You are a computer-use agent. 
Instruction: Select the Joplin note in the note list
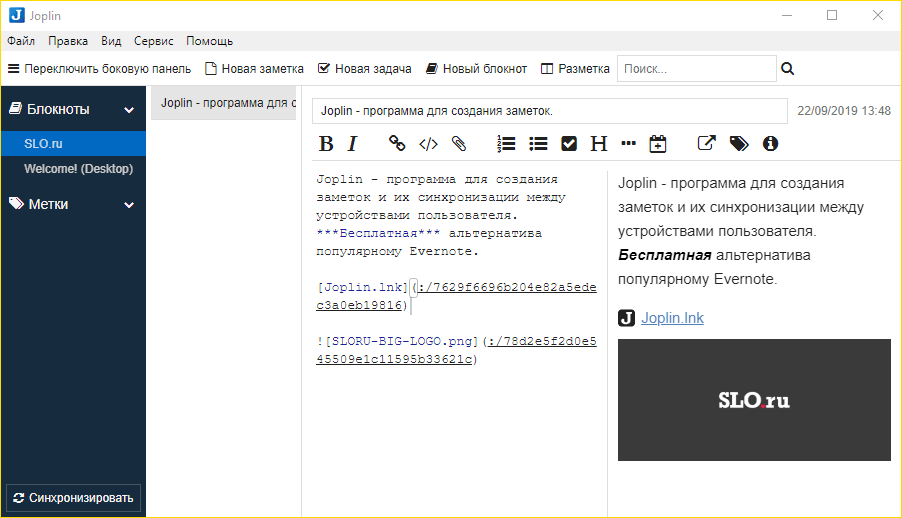click(x=223, y=103)
